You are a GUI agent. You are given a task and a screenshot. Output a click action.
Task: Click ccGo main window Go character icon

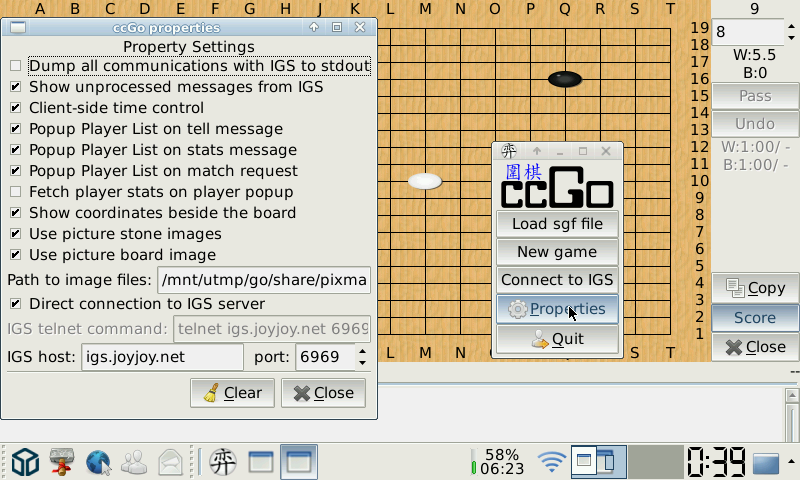509,151
